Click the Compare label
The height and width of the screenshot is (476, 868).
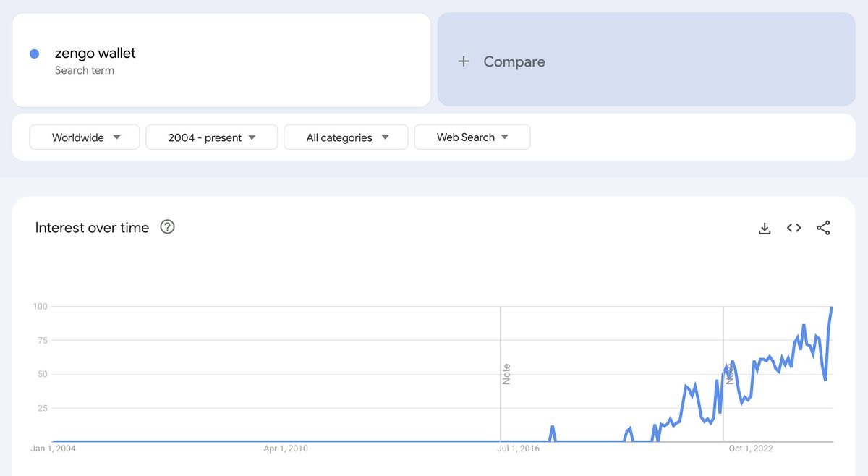pyautogui.click(x=514, y=62)
